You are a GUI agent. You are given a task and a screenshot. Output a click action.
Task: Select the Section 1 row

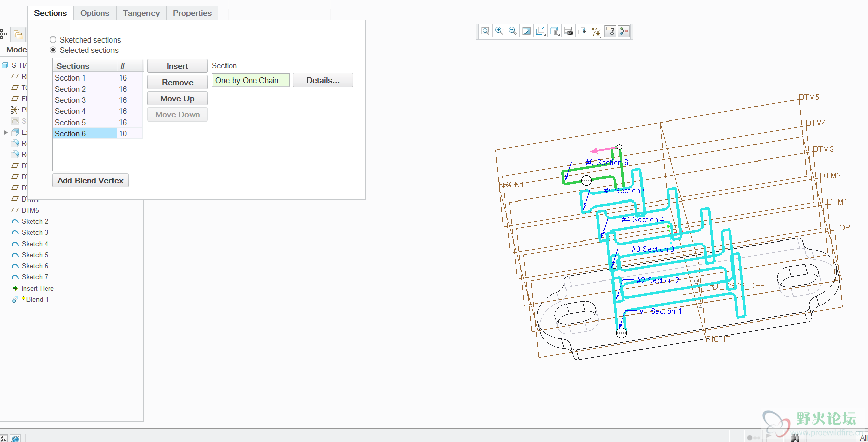[x=98, y=77]
